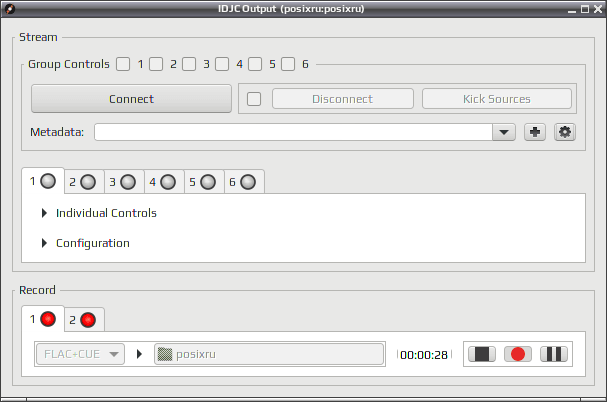Click the Kick Sources button

(x=497, y=99)
